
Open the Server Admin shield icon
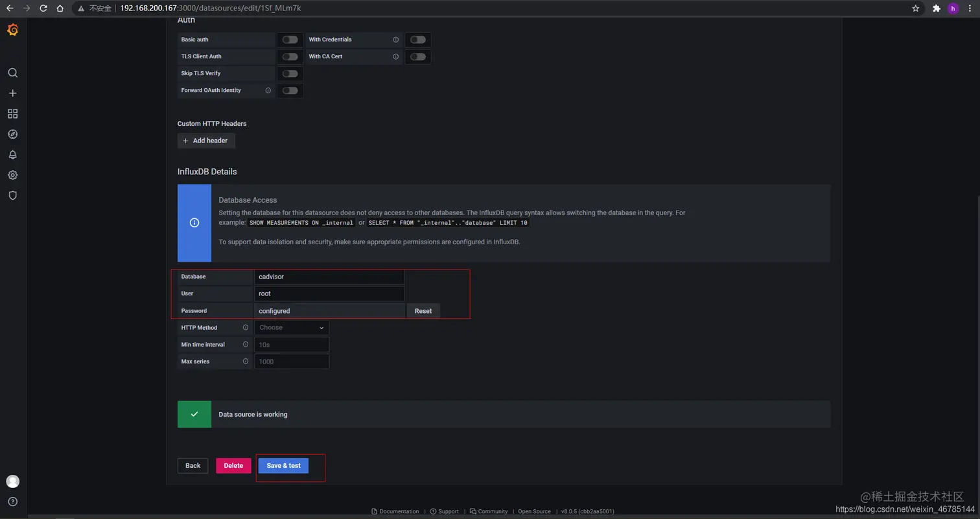click(12, 195)
